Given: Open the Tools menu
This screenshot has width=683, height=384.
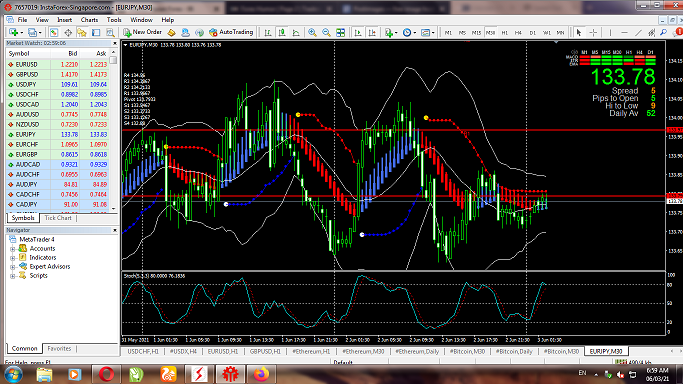Looking at the screenshot, I should [114, 20].
